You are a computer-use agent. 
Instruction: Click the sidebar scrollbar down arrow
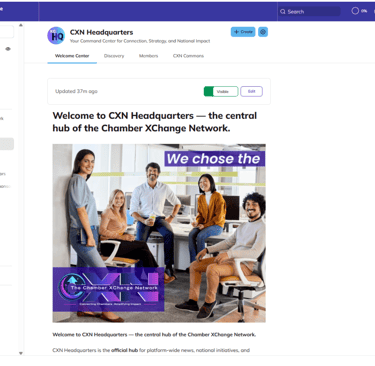click(21, 353)
